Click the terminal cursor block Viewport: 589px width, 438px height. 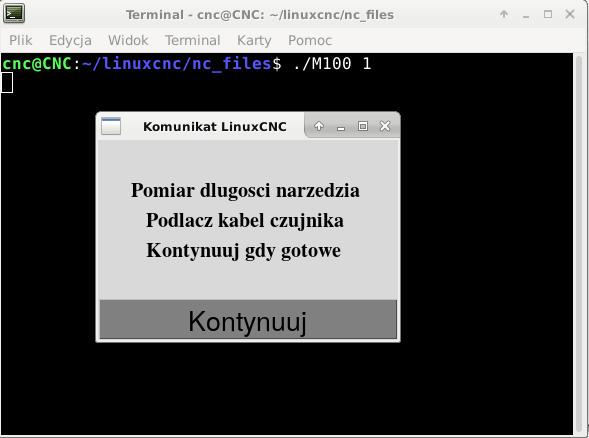[7, 83]
